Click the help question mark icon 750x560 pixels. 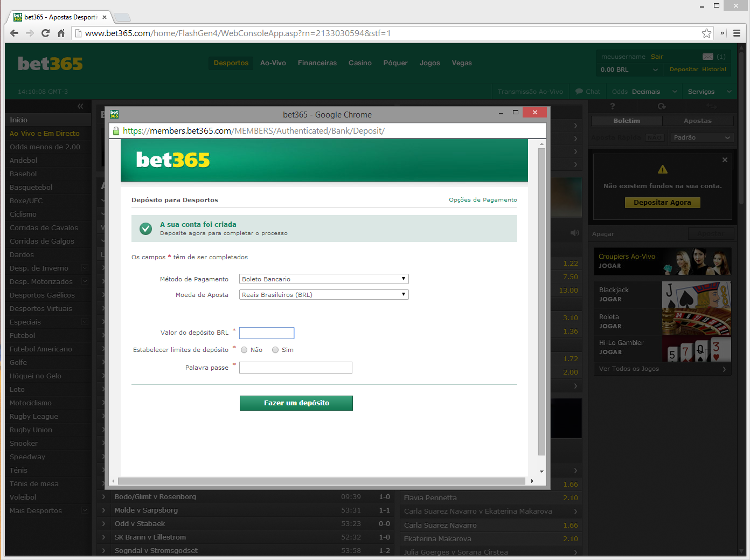pos(612,106)
